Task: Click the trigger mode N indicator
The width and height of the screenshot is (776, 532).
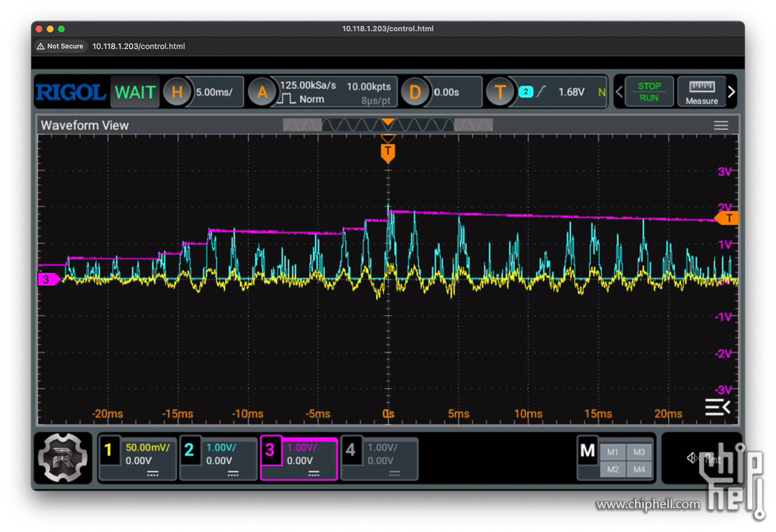Action: coord(602,92)
